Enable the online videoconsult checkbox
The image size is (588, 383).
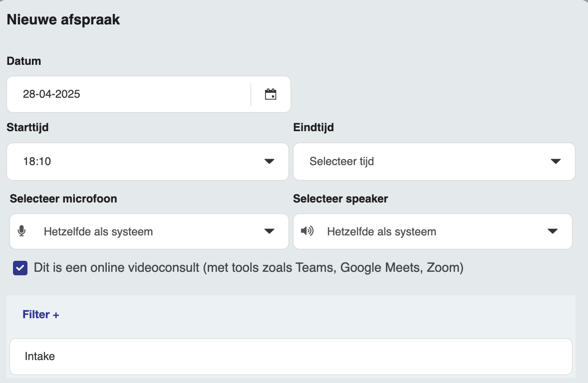coord(20,268)
